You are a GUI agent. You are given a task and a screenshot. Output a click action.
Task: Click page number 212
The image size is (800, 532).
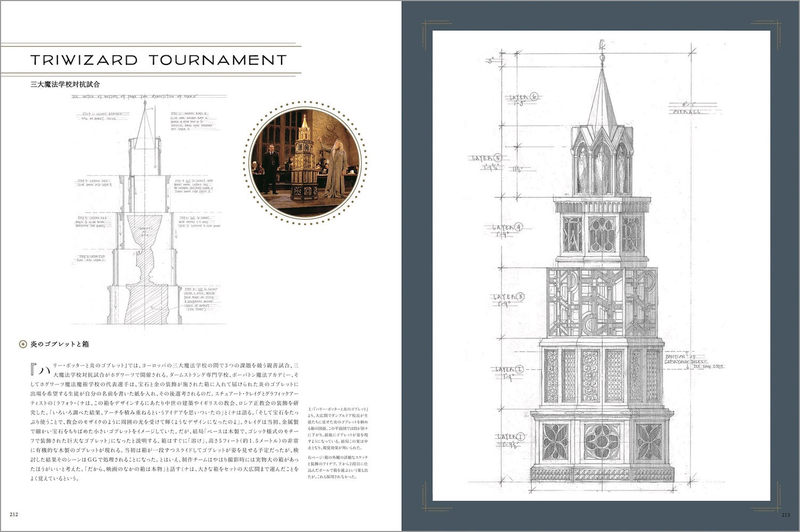click(14, 514)
